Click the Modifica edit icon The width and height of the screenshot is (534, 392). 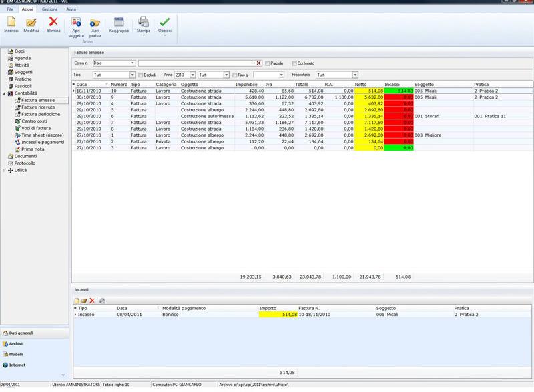point(31,23)
